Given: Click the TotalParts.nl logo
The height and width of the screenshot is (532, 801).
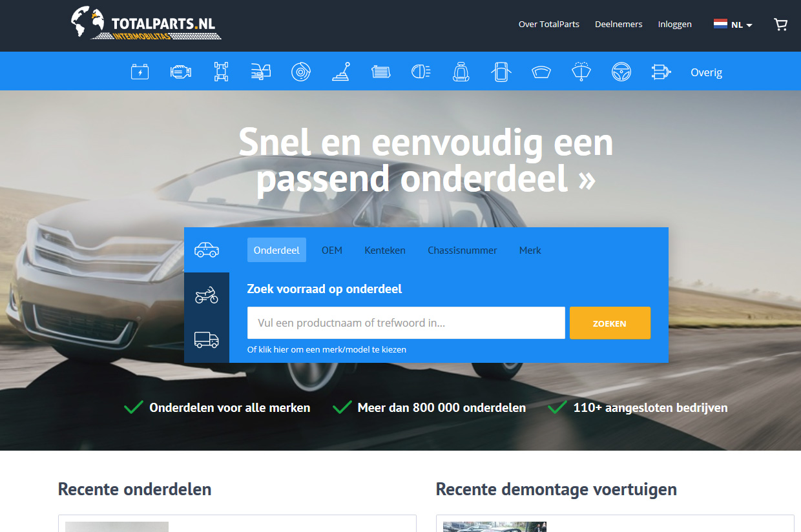Looking at the screenshot, I should (146, 23).
